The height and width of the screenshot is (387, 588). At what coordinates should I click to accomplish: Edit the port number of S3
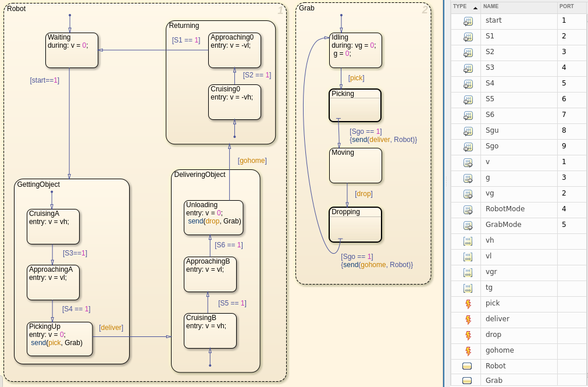pyautogui.click(x=571, y=68)
